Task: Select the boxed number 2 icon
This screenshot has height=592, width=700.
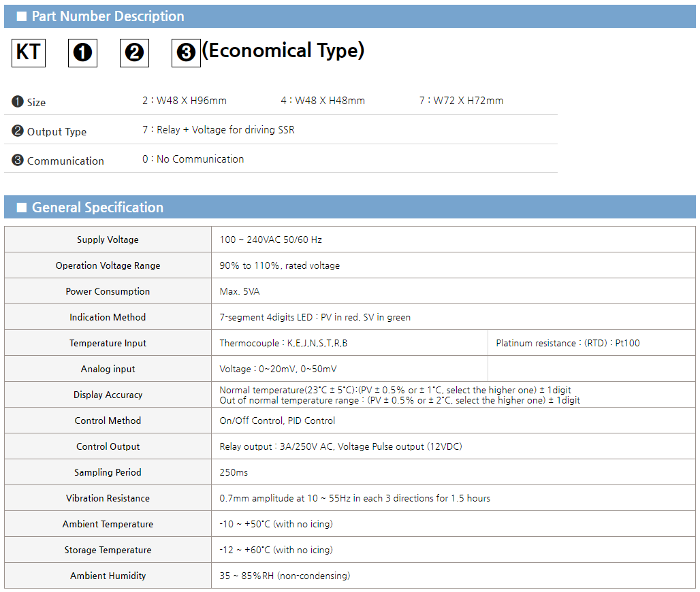Action: tap(134, 53)
